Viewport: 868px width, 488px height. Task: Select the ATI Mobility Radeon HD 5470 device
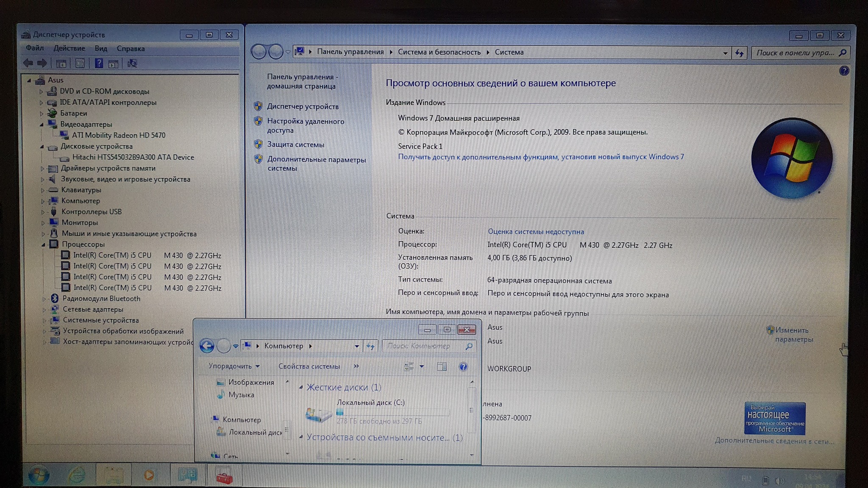(118, 135)
